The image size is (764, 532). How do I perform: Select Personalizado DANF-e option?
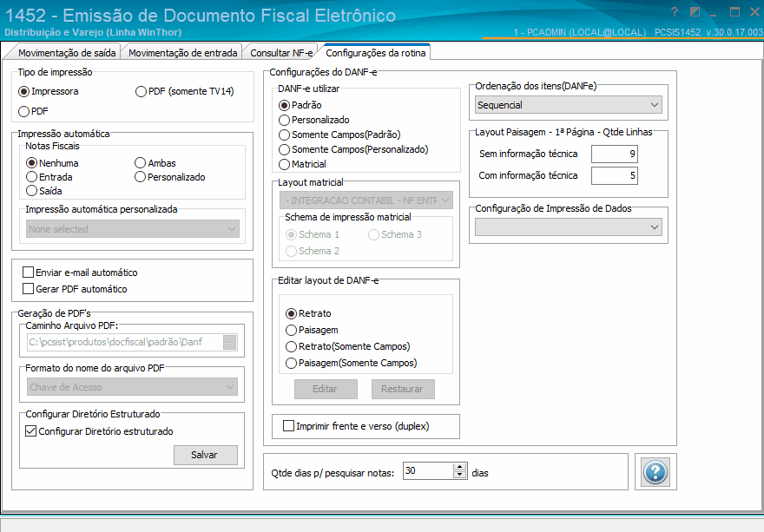tap(314, 120)
